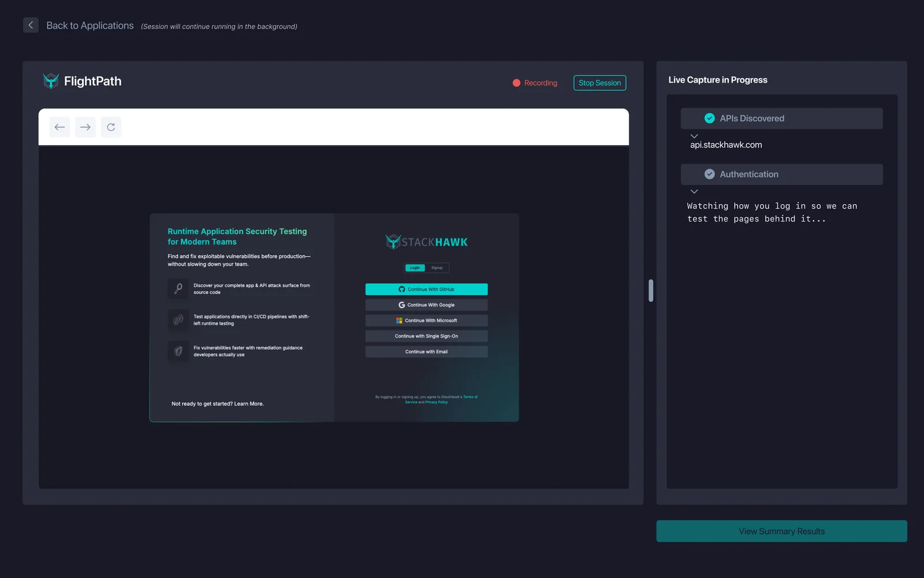Click the panel divider resize handle
Screen dimensions: 924x578
coord(651,291)
